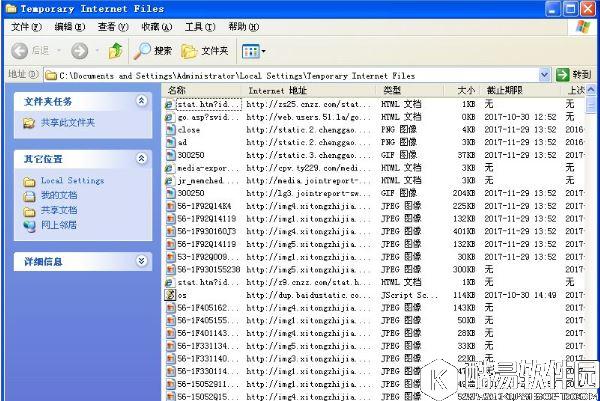Click the Go (转到) button
This screenshot has width=600, height=401.
574,75
